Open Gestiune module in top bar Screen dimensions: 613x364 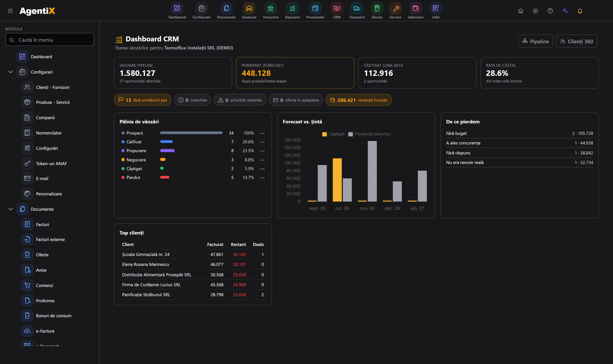(249, 11)
